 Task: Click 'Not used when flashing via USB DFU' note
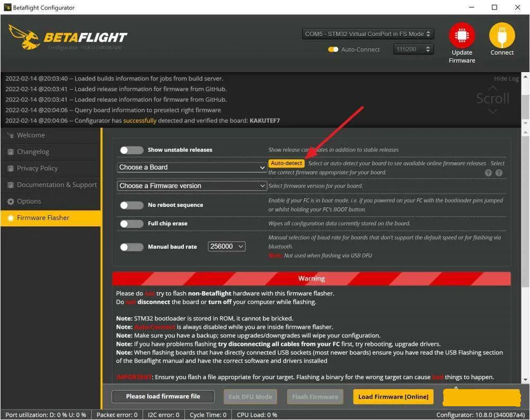point(328,256)
